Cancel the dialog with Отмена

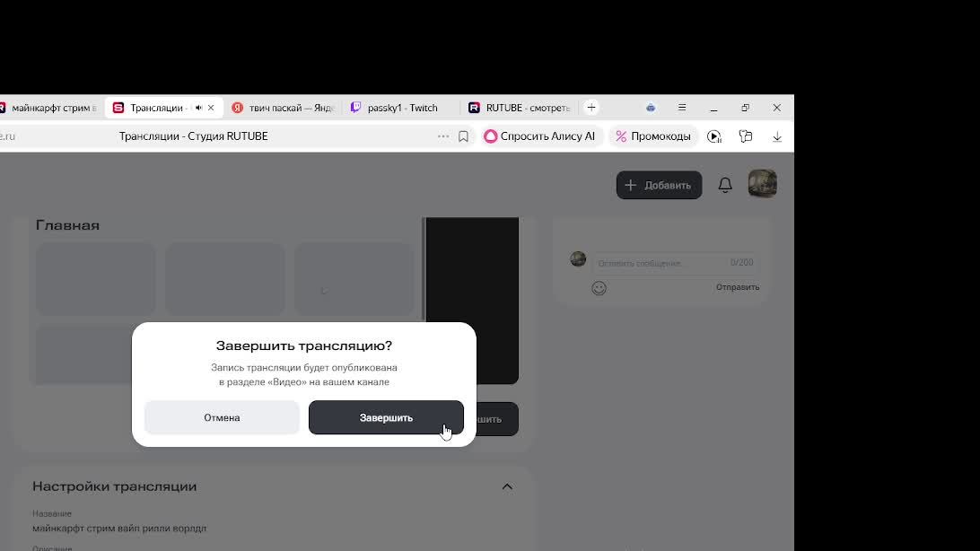click(222, 417)
